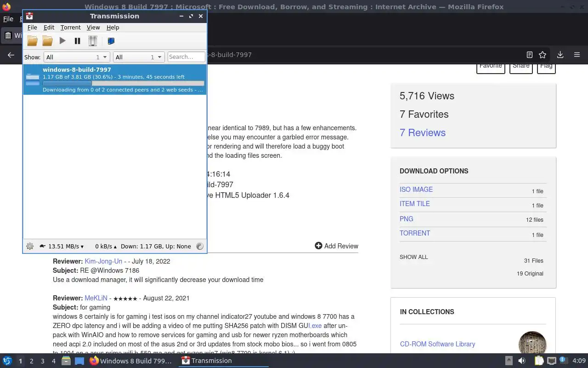This screenshot has height=368, width=588.
Task: Go back with Firefox back arrow
Action: pos(11,55)
